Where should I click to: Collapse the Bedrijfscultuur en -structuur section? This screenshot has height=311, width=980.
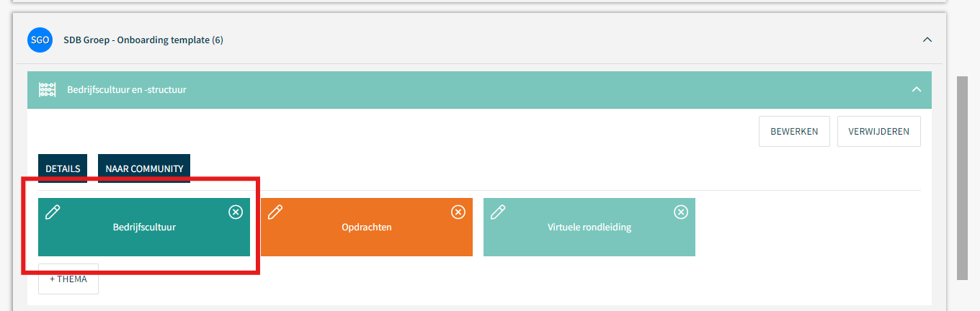(x=917, y=90)
